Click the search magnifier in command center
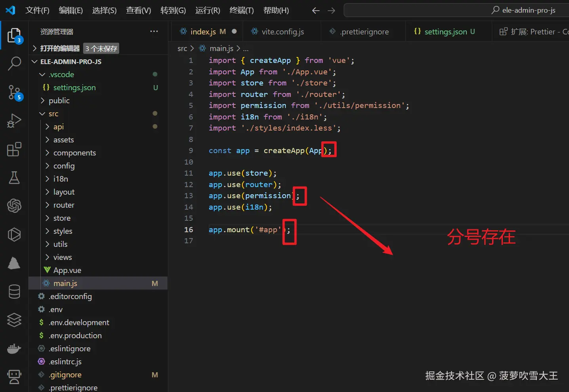Screen dimensions: 569x392 [495, 10]
